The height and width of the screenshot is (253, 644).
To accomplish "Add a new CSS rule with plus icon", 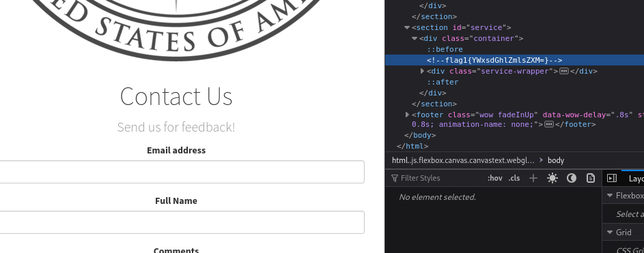I will click(x=533, y=178).
